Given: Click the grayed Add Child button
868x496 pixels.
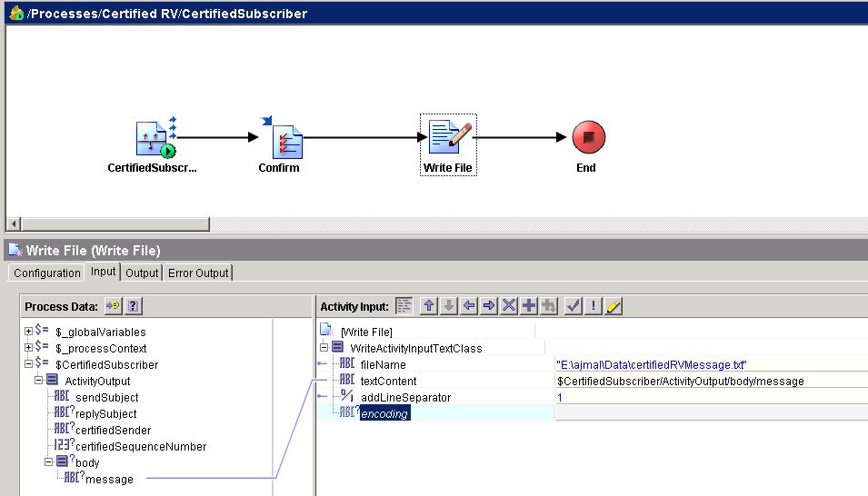Looking at the screenshot, I should coord(549,305).
